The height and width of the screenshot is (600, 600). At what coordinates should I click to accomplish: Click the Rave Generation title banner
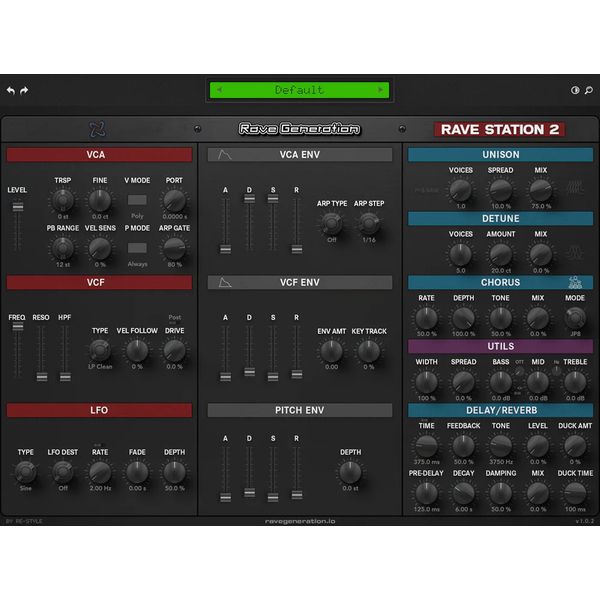299,129
